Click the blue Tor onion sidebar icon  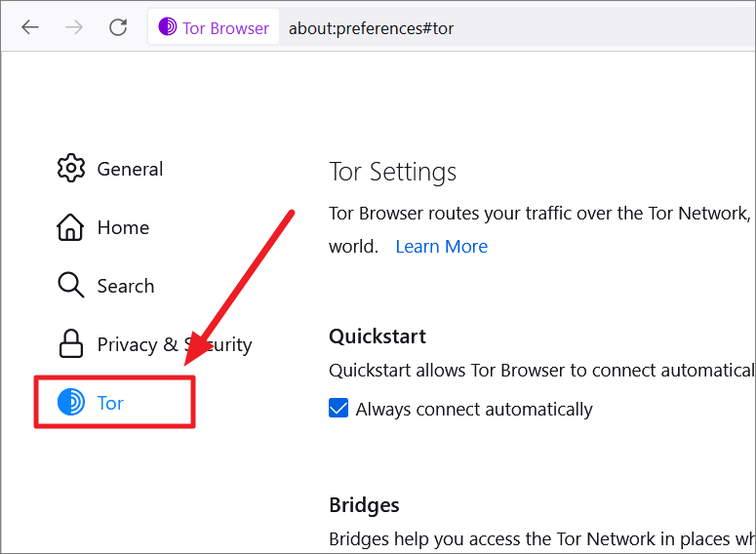pos(71,402)
